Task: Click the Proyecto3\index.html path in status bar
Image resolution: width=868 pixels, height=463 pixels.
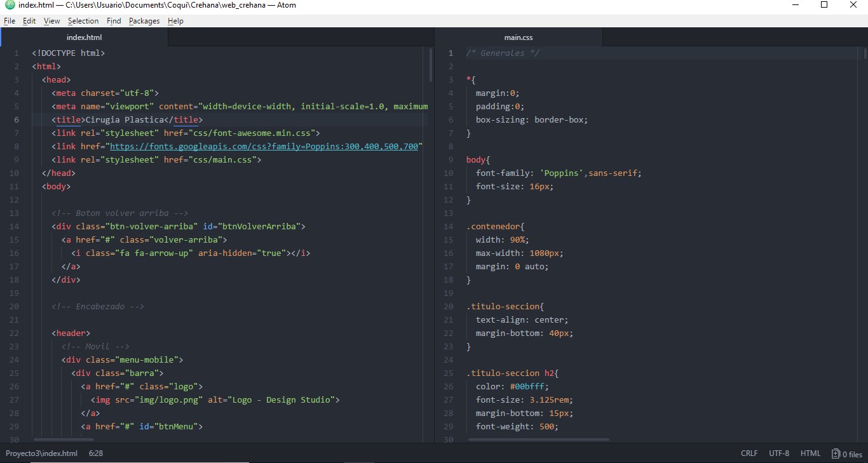Action: (x=41, y=453)
